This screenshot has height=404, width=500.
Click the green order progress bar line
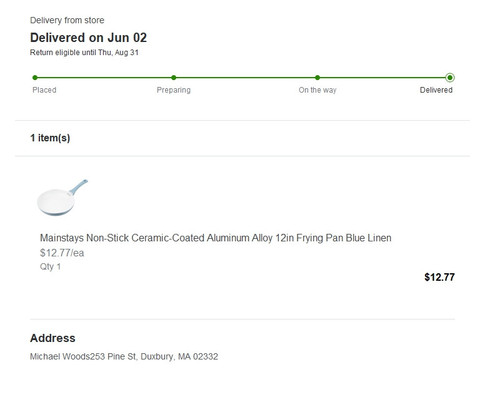pos(242,78)
